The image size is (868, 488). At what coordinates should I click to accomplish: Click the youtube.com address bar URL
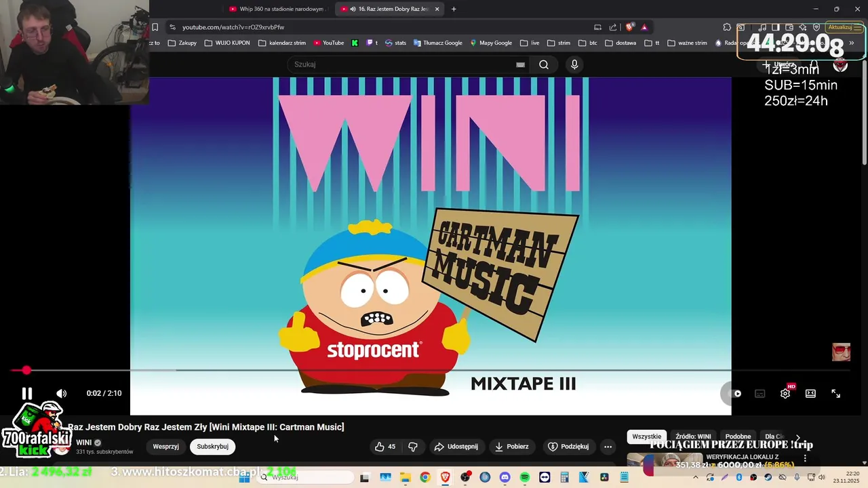click(233, 27)
